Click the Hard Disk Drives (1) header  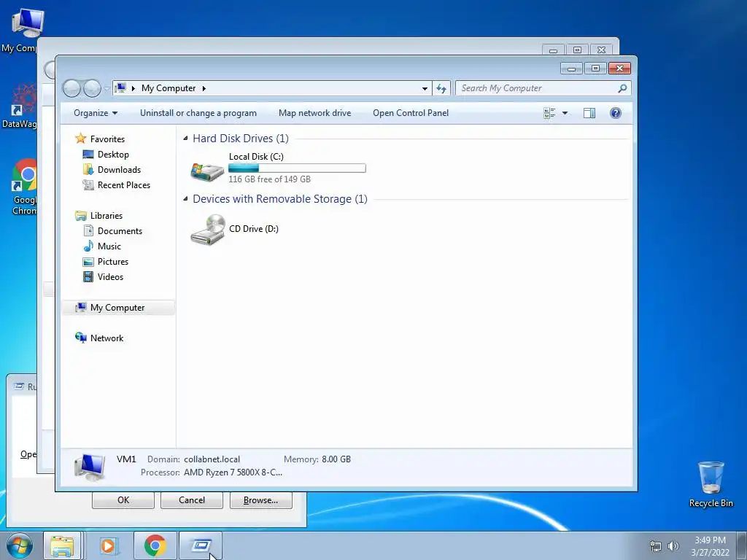click(x=241, y=138)
